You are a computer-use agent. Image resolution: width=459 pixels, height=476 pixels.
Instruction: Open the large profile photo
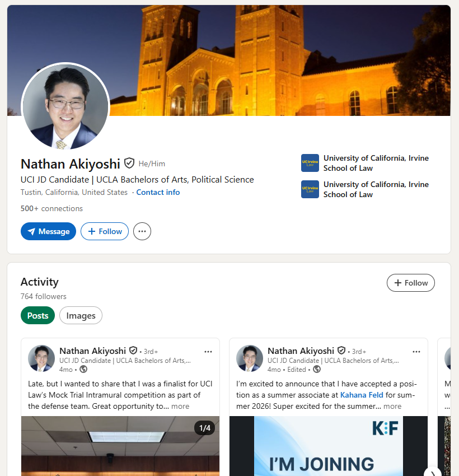[x=65, y=106]
